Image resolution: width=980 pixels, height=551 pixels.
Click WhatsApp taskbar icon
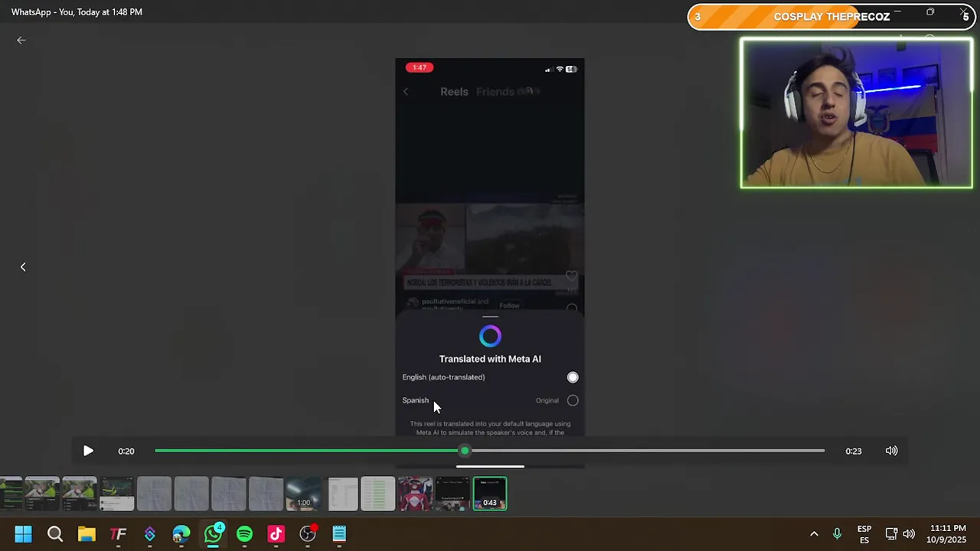[213, 534]
